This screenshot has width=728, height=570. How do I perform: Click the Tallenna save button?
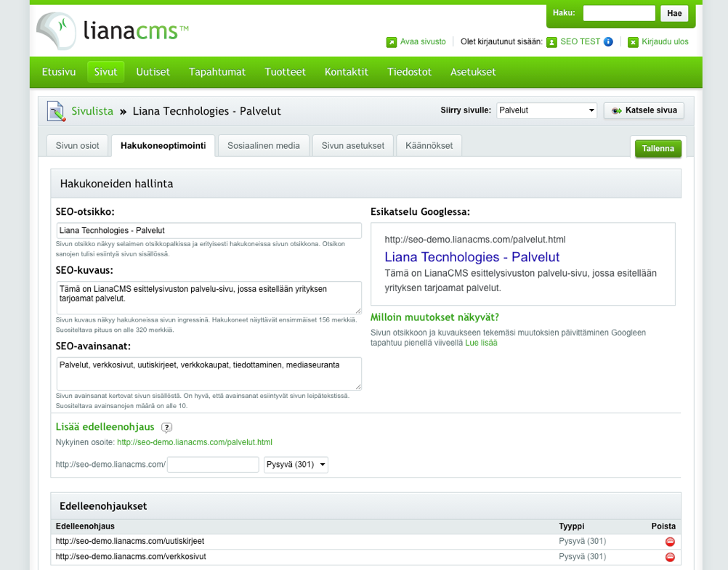pos(658,149)
